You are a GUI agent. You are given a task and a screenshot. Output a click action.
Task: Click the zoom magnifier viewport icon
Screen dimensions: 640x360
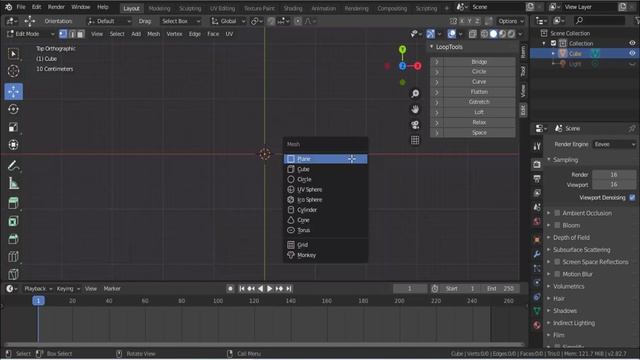tap(415, 94)
